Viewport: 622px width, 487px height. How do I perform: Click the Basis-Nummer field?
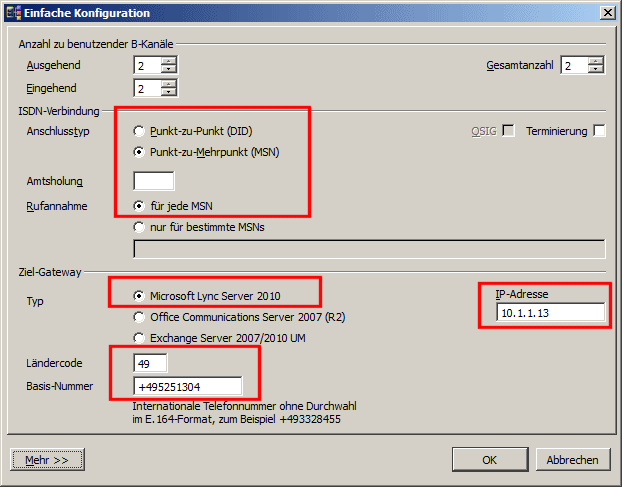(x=188, y=386)
